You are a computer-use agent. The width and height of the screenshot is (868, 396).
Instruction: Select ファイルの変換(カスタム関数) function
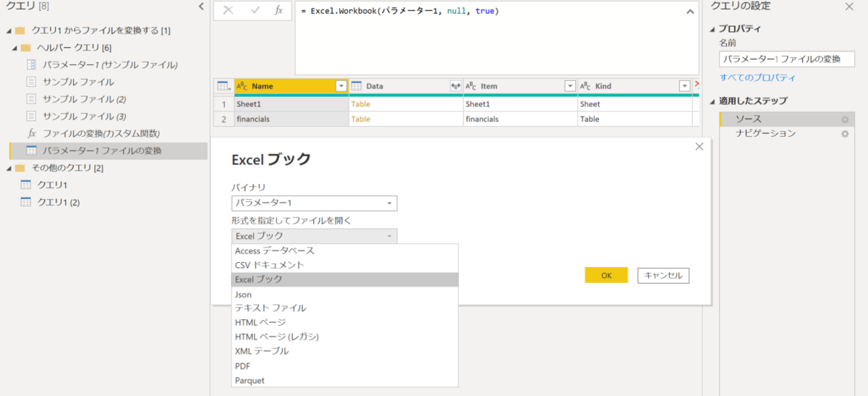coord(101,134)
